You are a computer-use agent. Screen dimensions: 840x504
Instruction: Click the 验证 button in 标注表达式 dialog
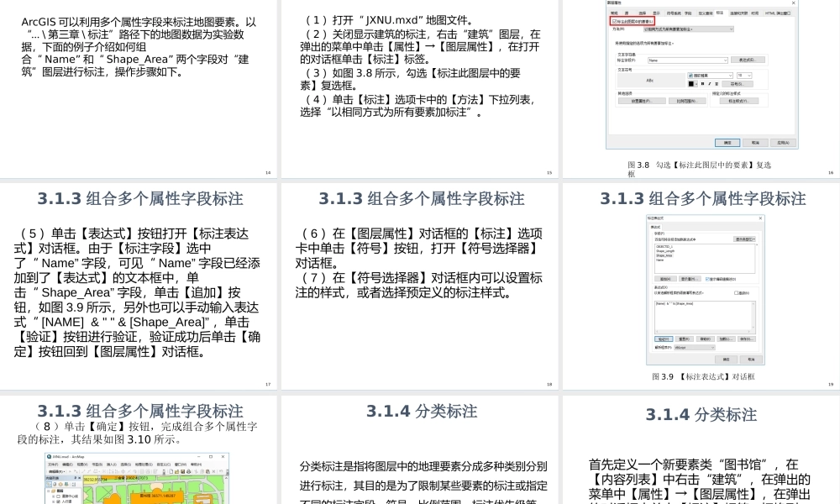(x=664, y=339)
